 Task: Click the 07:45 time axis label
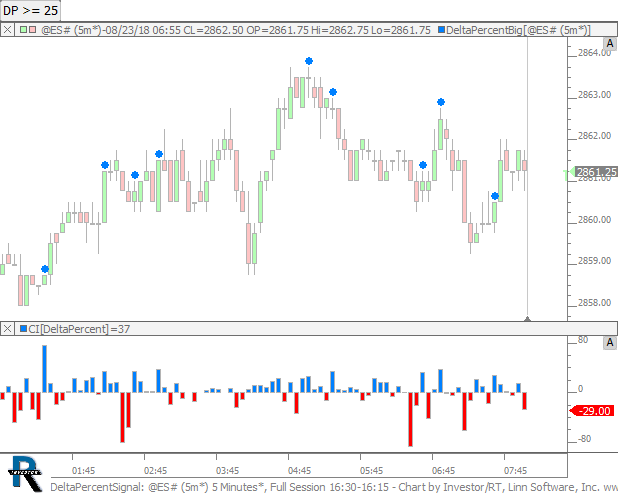[516, 470]
